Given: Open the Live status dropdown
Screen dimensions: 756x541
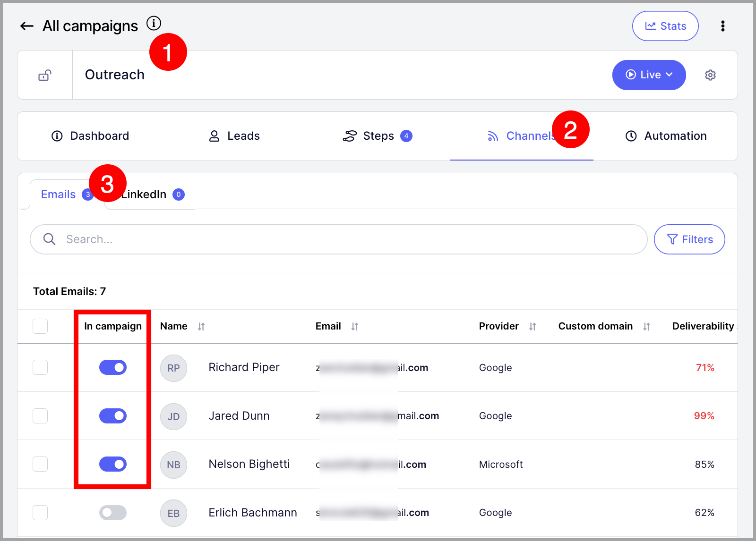Looking at the screenshot, I should coord(649,75).
